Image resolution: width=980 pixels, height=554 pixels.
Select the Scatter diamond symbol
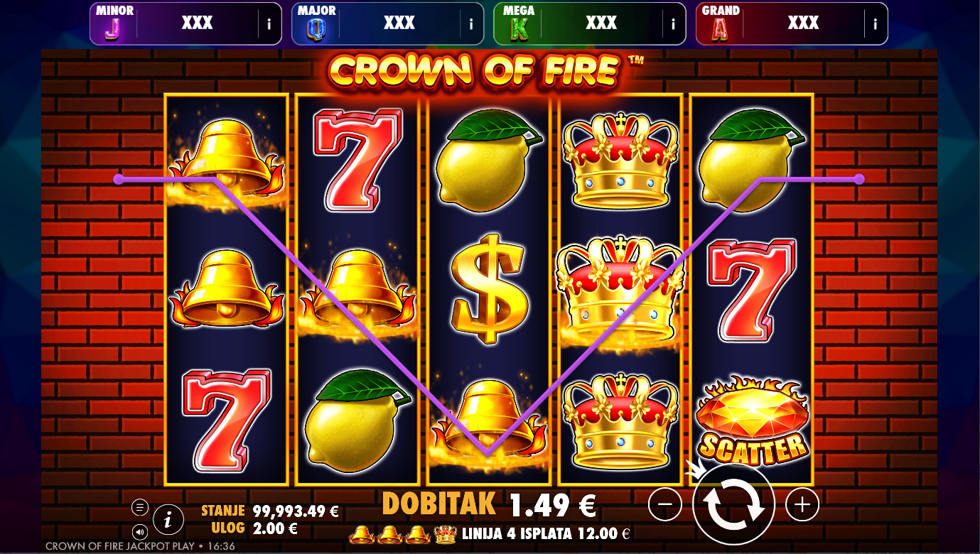point(753,420)
